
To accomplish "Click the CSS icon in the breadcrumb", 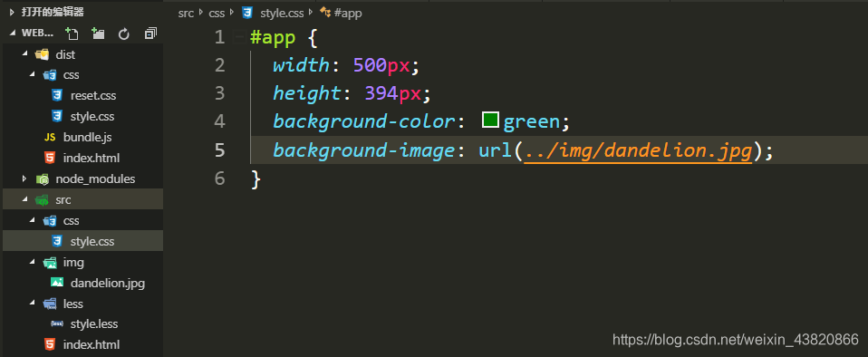I will pos(247,12).
